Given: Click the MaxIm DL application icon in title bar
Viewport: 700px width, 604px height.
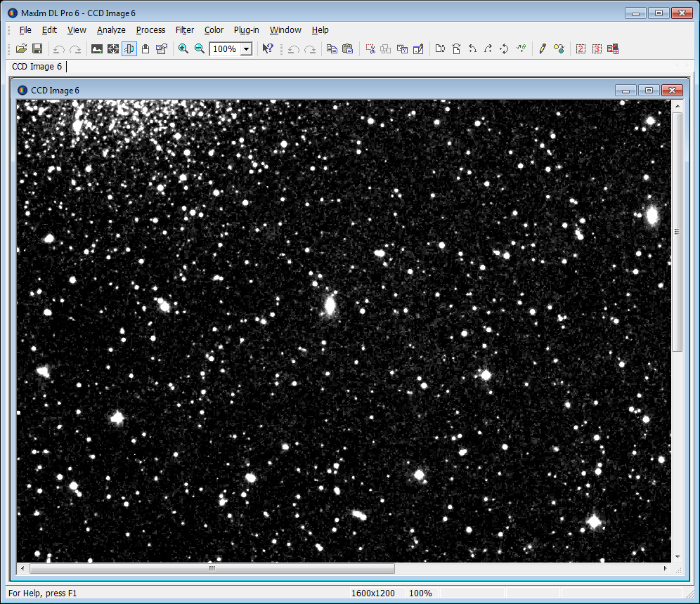Looking at the screenshot, I should pos(13,13).
